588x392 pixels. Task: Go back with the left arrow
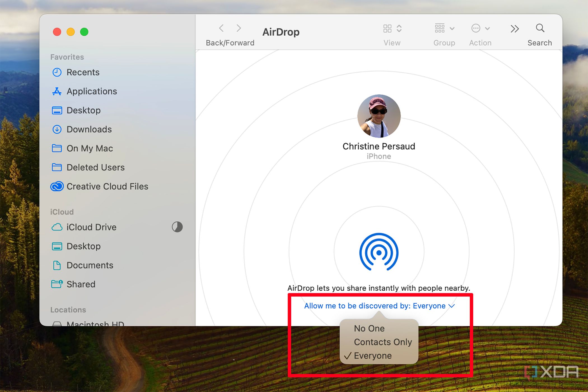221,28
